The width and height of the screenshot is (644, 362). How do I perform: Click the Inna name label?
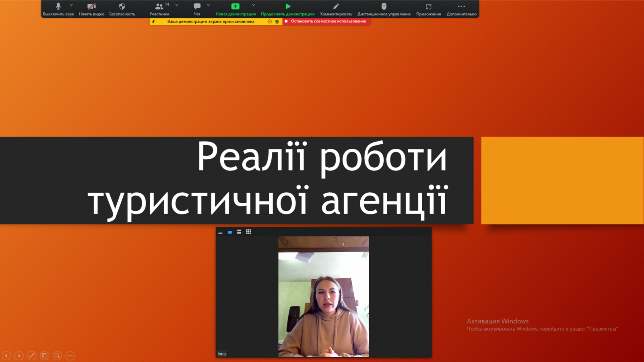tap(222, 354)
